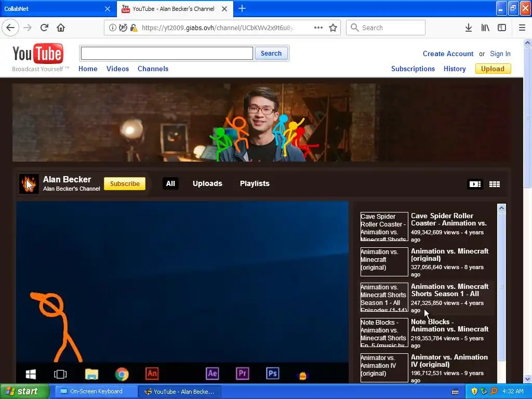Select the All channel tab
Viewport: 532px width, 399px height.
pos(170,183)
